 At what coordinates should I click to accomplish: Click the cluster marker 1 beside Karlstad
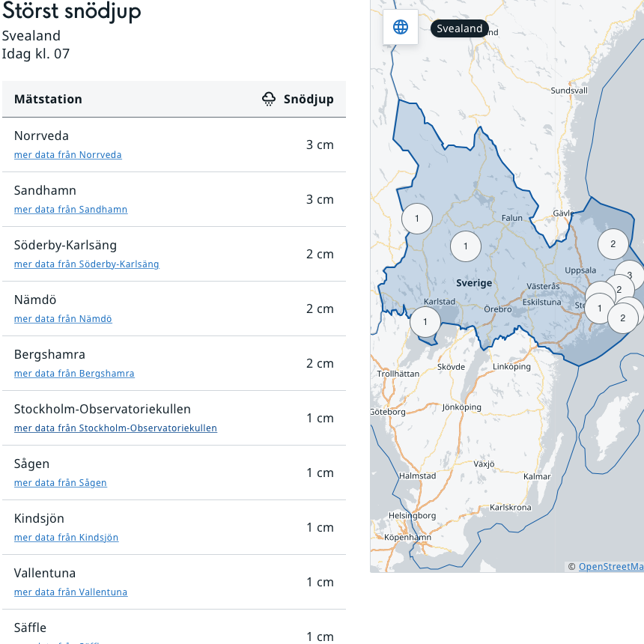coord(425,322)
